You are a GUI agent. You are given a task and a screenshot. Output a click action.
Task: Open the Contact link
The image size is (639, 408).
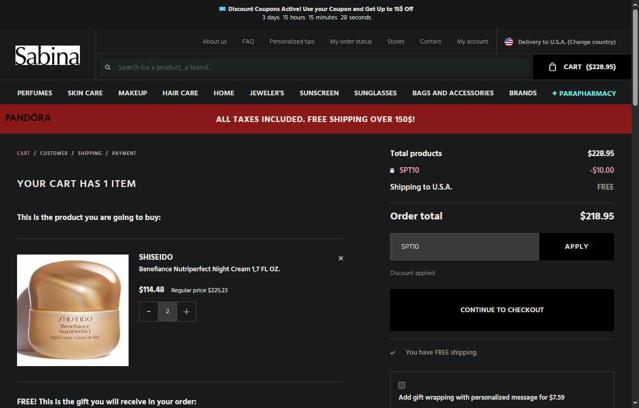430,42
